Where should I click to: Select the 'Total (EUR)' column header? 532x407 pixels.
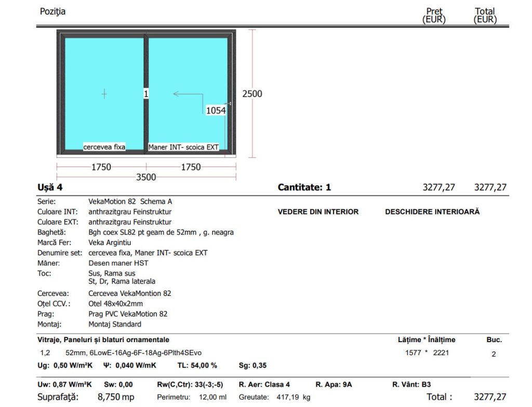tap(485, 16)
